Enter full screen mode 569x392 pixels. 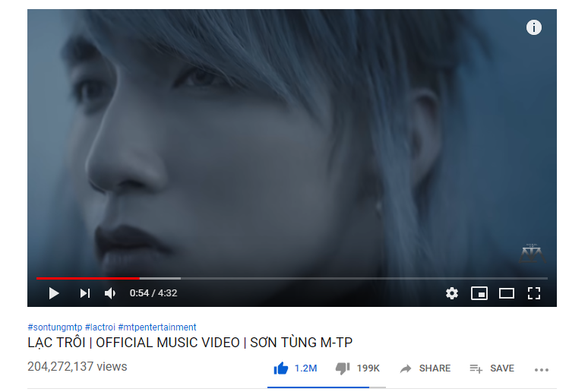[534, 293]
